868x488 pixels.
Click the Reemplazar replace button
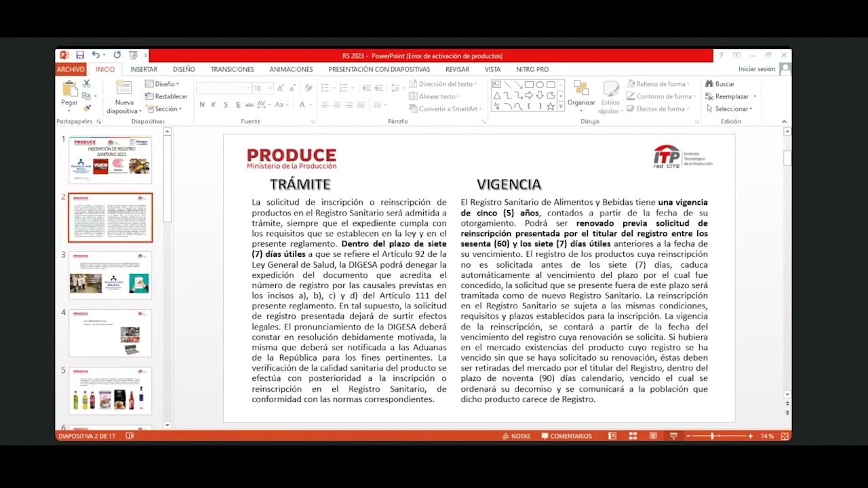(x=731, y=96)
